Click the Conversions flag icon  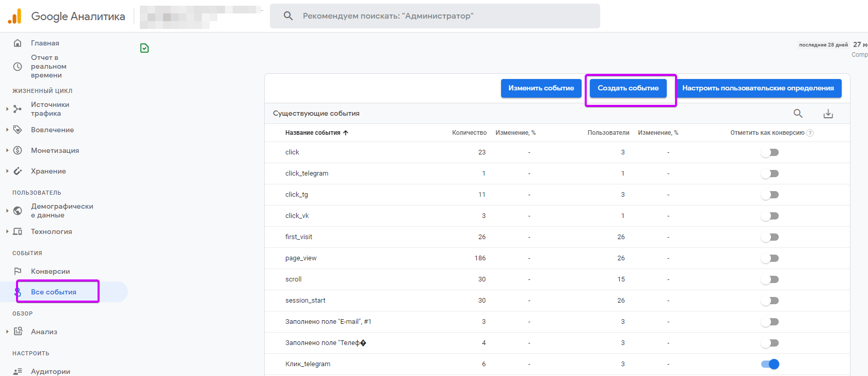(18, 271)
